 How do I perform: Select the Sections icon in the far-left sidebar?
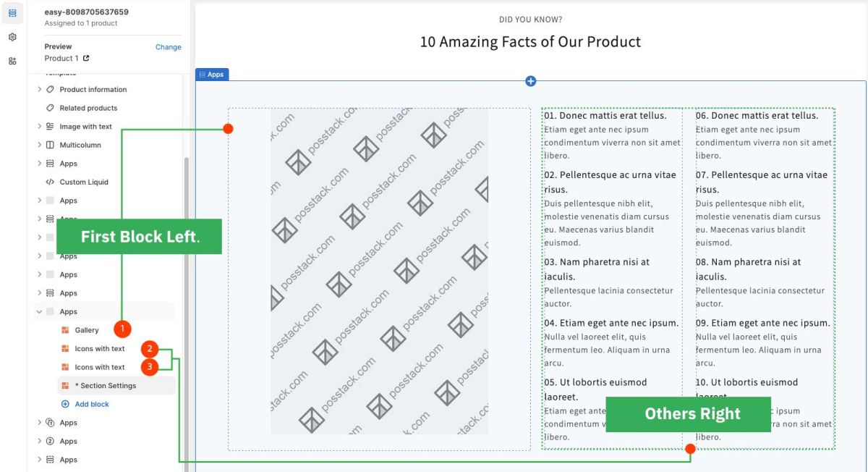[12, 12]
